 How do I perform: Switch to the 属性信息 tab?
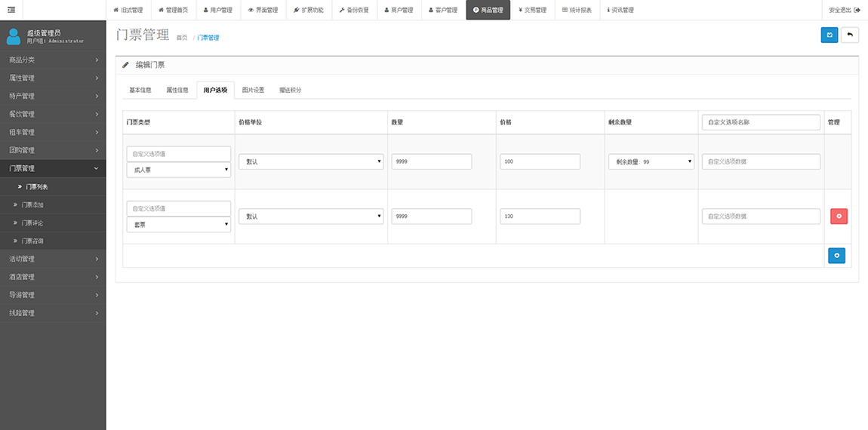[177, 91]
